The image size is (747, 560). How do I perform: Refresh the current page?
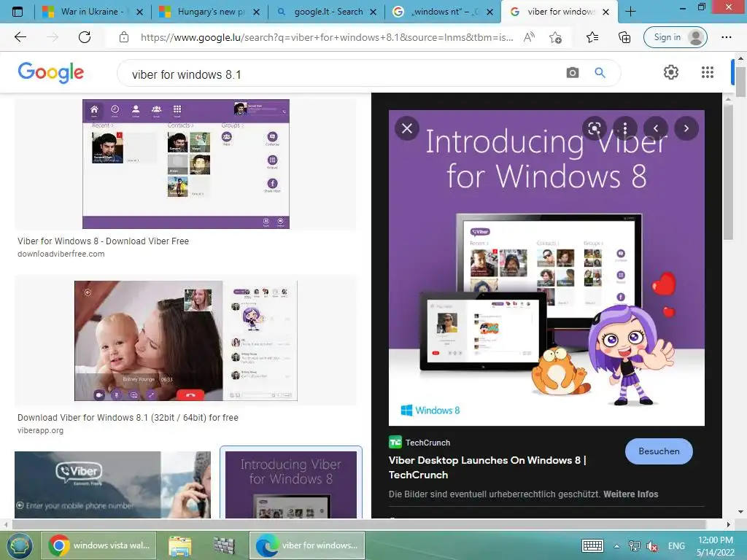pyautogui.click(x=85, y=37)
